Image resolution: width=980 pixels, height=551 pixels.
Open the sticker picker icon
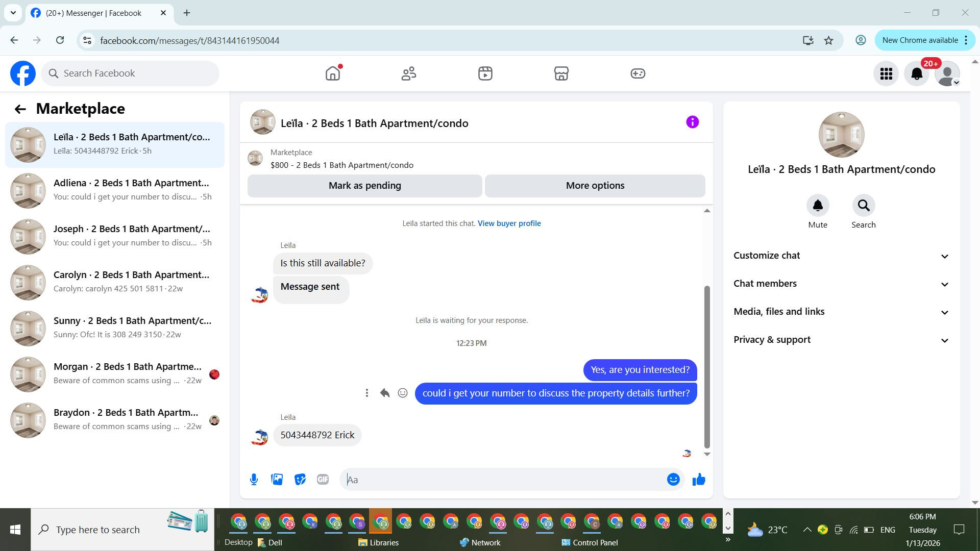(x=300, y=480)
